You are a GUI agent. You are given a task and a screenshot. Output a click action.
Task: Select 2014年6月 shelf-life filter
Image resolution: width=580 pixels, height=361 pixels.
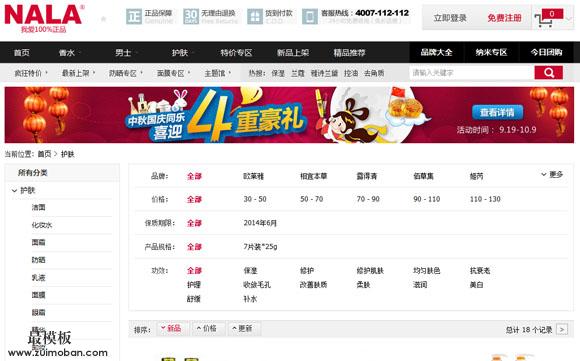260,223
